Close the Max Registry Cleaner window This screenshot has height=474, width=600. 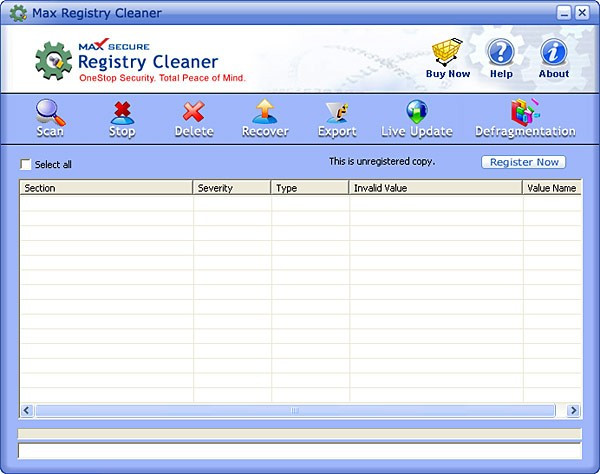pyautogui.click(x=582, y=13)
